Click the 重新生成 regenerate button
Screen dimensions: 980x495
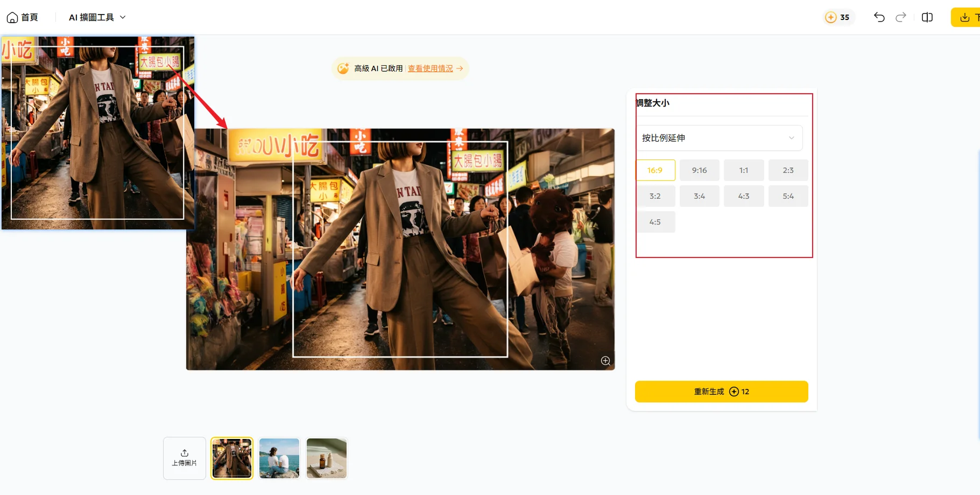721,392
